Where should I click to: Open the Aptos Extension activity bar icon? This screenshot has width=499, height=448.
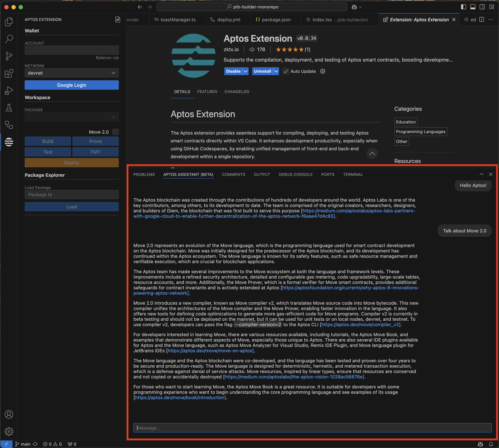tap(9, 142)
